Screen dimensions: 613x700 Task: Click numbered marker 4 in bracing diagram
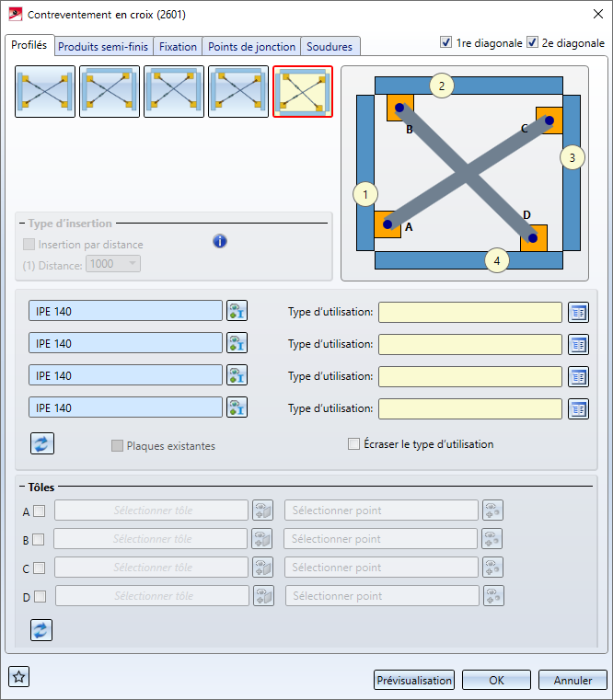pyautogui.click(x=497, y=260)
